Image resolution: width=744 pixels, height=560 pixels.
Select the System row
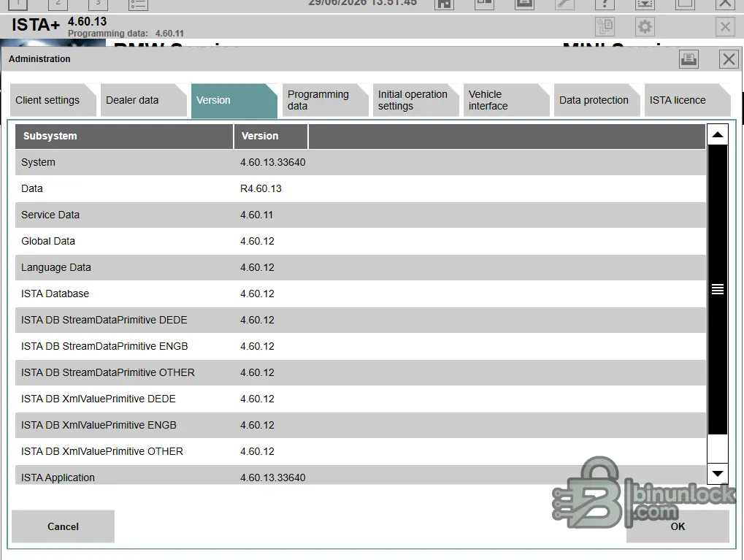pos(361,162)
